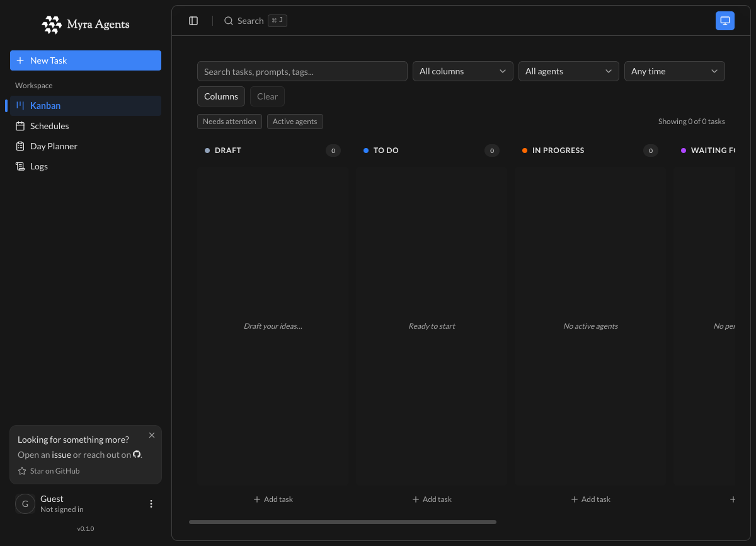Open the Kanban workspace view
Image resolution: width=756 pixels, height=546 pixels.
(86, 106)
